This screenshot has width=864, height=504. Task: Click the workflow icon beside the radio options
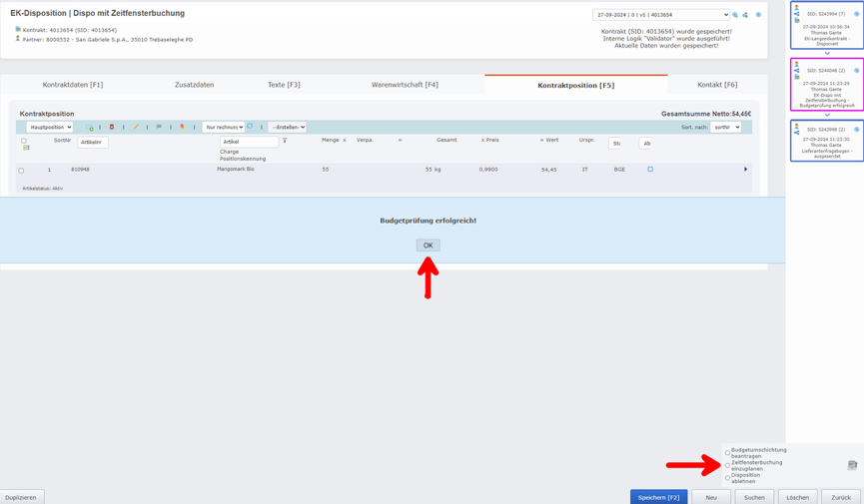852,465
